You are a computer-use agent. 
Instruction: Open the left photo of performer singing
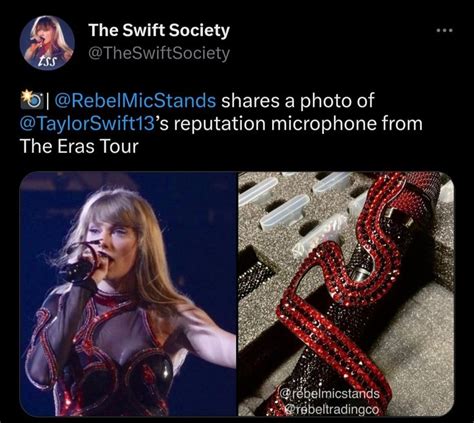(x=128, y=294)
